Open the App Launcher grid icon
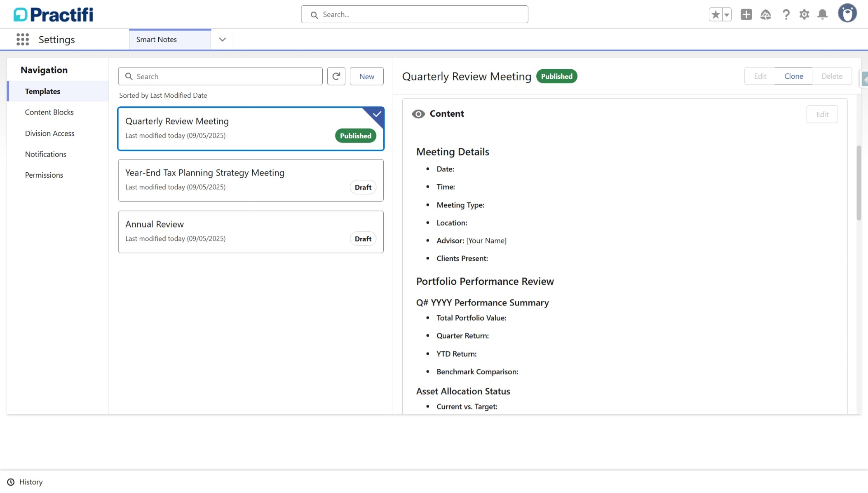The height and width of the screenshot is (493, 868). (x=23, y=40)
